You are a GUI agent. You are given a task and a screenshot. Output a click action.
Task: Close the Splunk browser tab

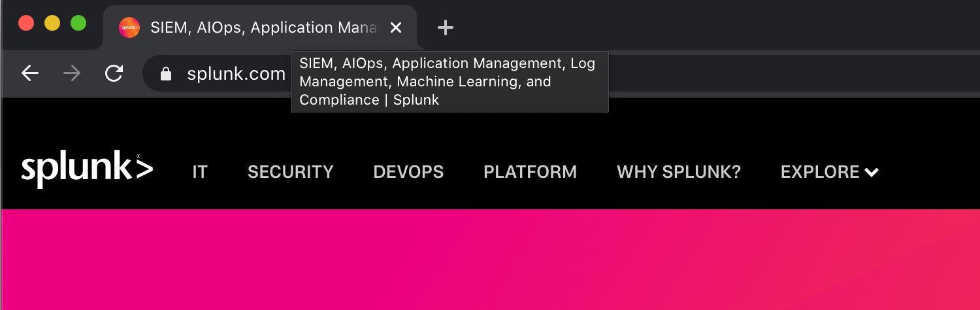tap(395, 27)
